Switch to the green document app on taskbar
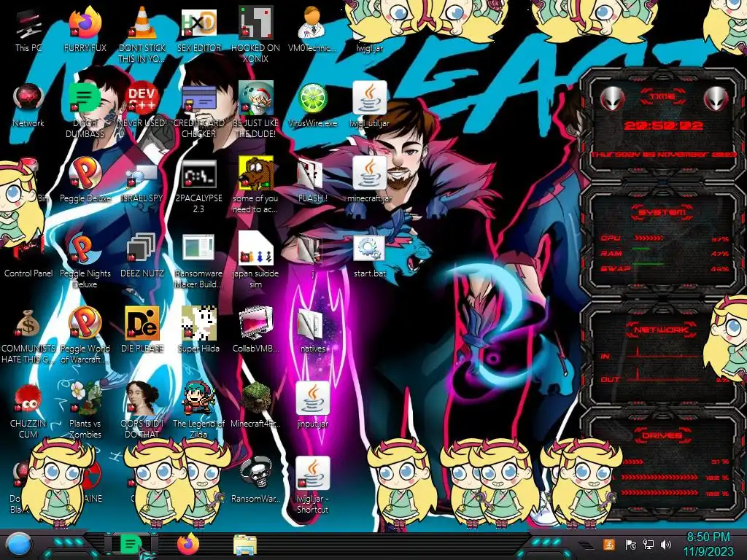This screenshot has width=747, height=560. 130,544
